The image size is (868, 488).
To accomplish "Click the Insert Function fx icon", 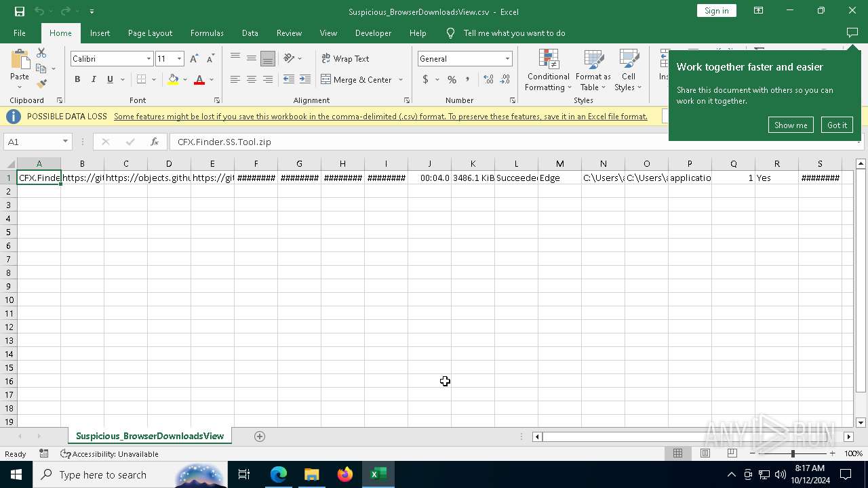I will 155,142.
